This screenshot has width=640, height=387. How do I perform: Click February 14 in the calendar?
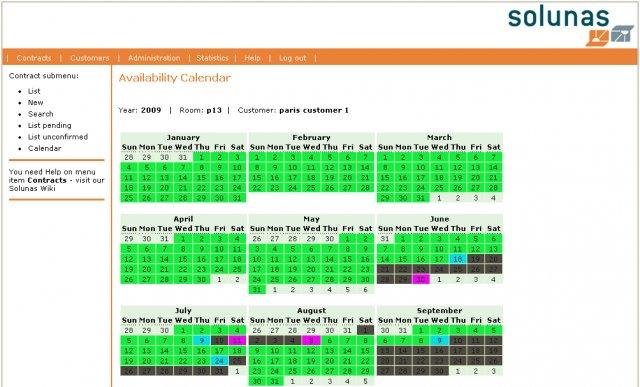click(365, 167)
